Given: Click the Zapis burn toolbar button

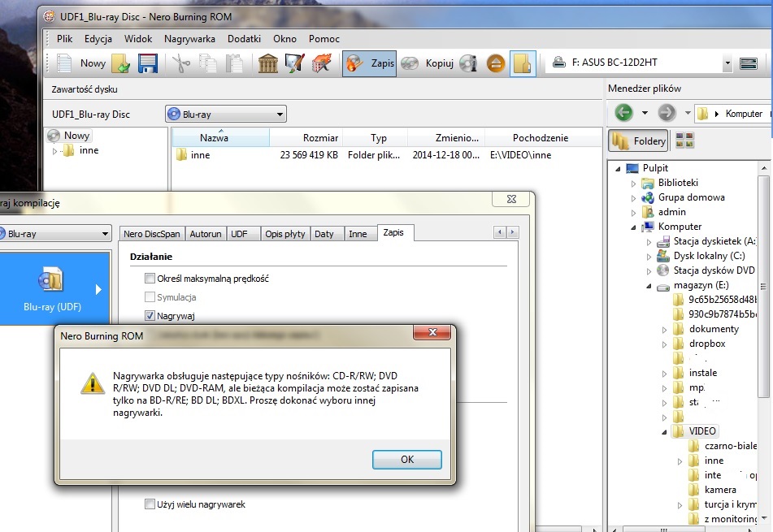Looking at the screenshot, I should pos(369,63).
